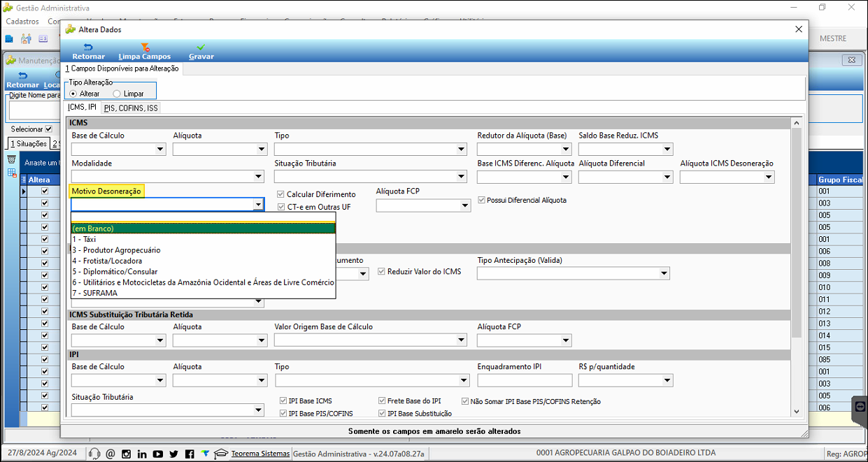Open the blue building icon in main toolbar
Image resolution: width=868 pixels, height=462 pixels.
(x=10, y=38)
